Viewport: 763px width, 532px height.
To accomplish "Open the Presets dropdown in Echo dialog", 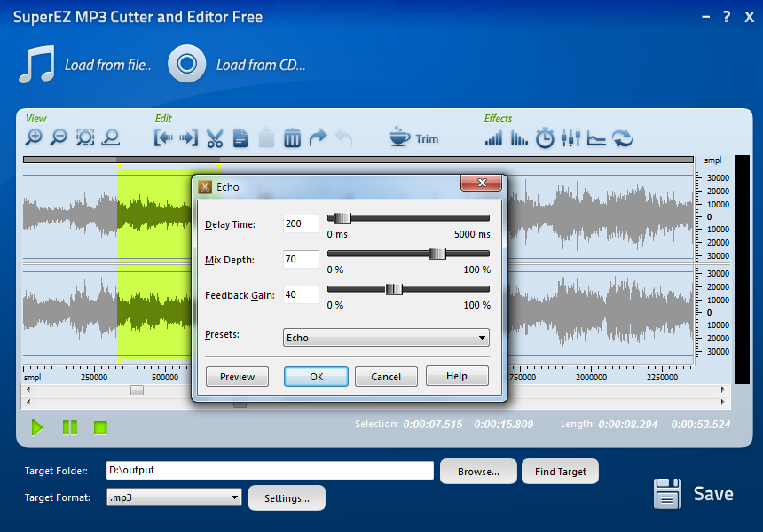I will coord(385,338).
